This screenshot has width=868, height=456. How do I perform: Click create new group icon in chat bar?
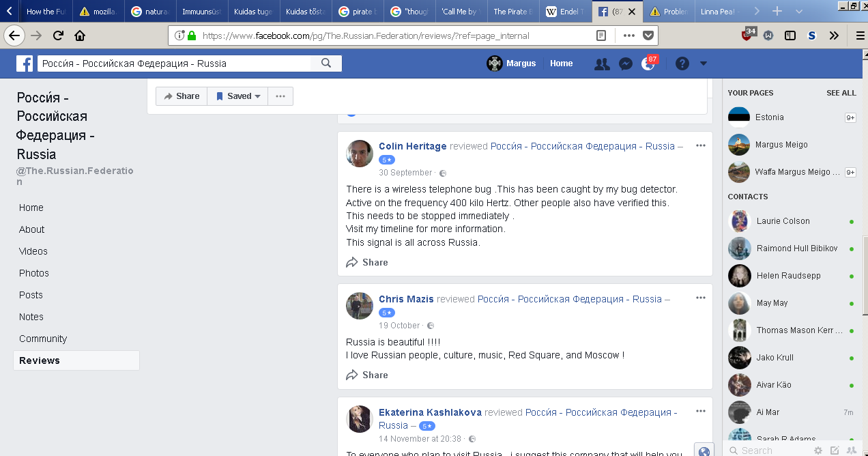(x=850, y=451)
